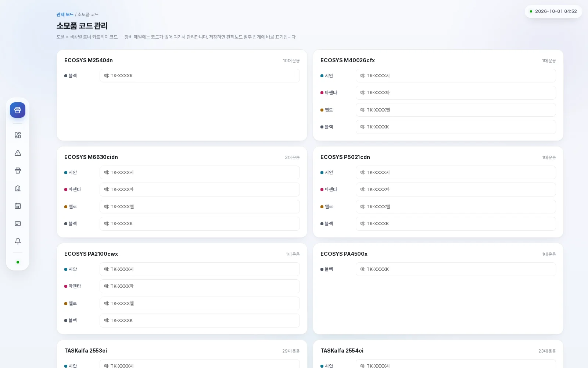Open the printer devices icon in sidebar
The width and height of the screenshot is (588, 368).
tap(18, 171)
